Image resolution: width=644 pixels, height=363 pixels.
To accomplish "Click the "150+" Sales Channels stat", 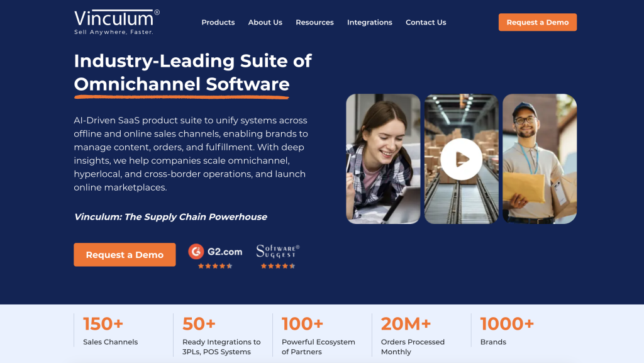I will coord(103,323).
